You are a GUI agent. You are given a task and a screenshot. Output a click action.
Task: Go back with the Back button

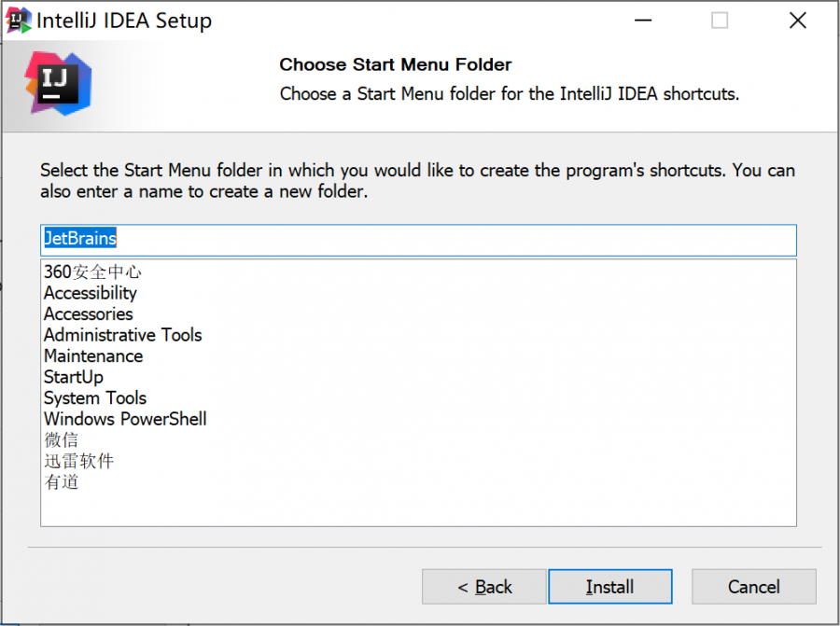click(484, 587)
